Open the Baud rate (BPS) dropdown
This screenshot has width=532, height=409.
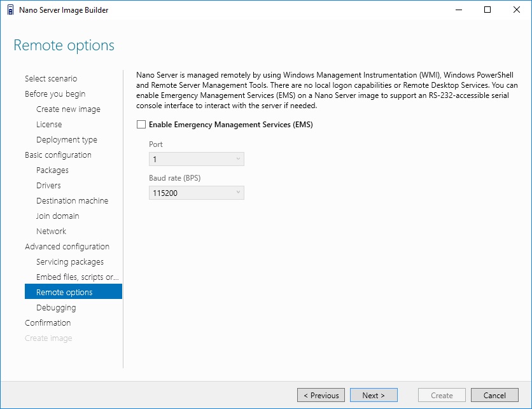tap(197, 193)
